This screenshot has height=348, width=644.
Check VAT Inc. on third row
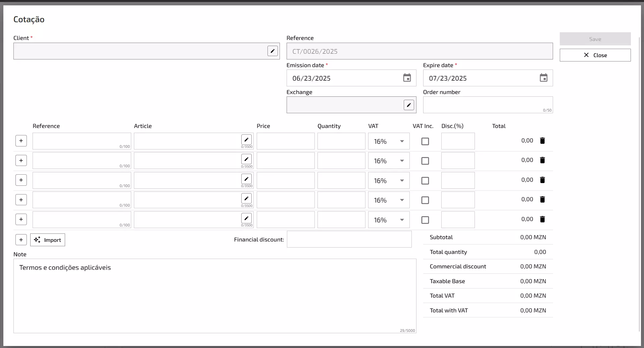425,181
